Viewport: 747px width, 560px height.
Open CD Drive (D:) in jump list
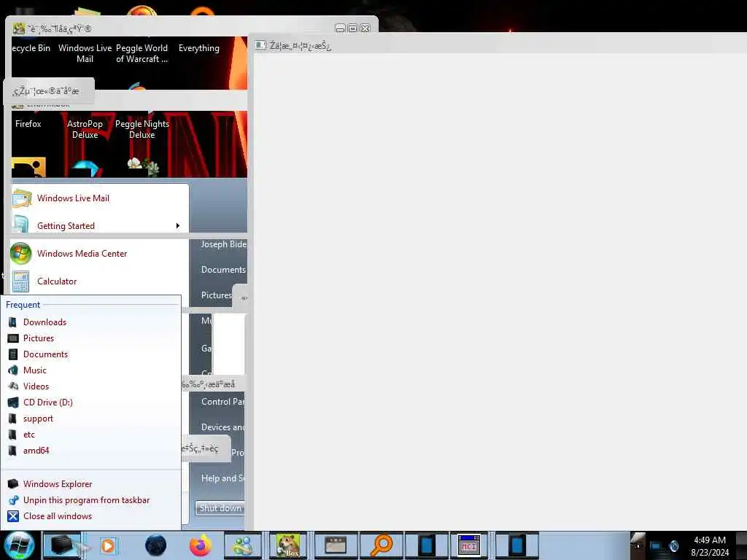pos(47,402)
